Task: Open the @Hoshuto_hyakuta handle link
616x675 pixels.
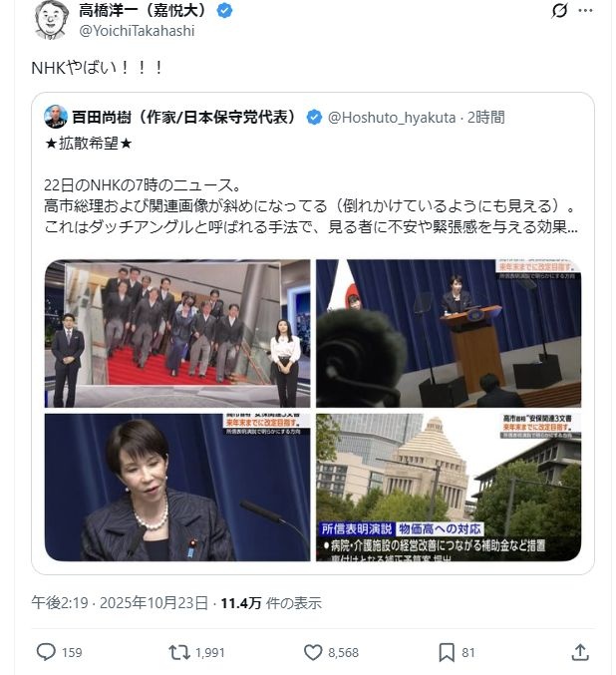Action: 392,117
